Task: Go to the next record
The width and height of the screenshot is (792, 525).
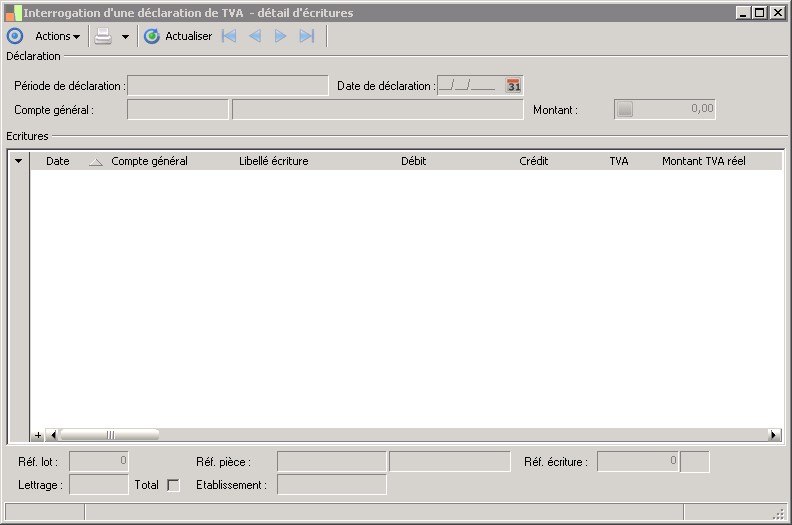Action: click(280, 36)
